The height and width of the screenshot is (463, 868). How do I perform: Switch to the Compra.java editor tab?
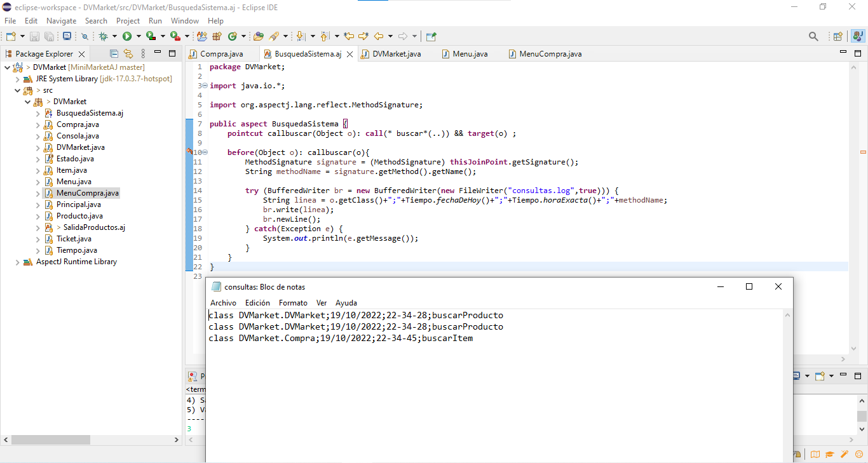(221, 54)
